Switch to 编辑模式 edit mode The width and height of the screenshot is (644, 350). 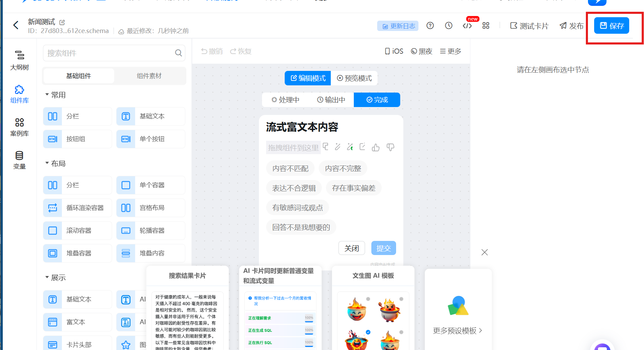coord(308,78)
